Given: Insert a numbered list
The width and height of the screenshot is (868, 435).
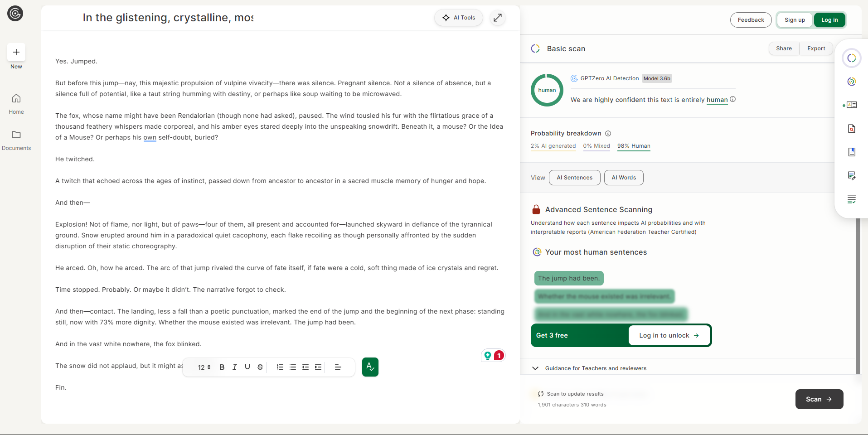Looking at the screenshot, I should pyautogui.click(x=280, y=367).
